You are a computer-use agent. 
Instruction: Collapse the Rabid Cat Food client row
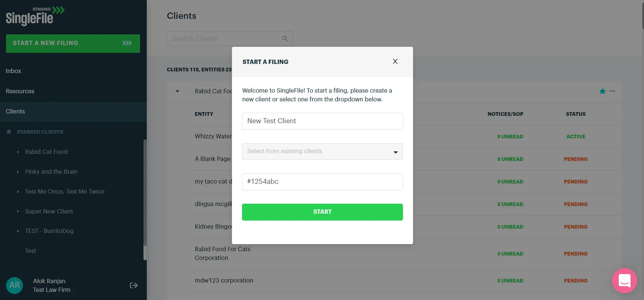tap(177, 91)
